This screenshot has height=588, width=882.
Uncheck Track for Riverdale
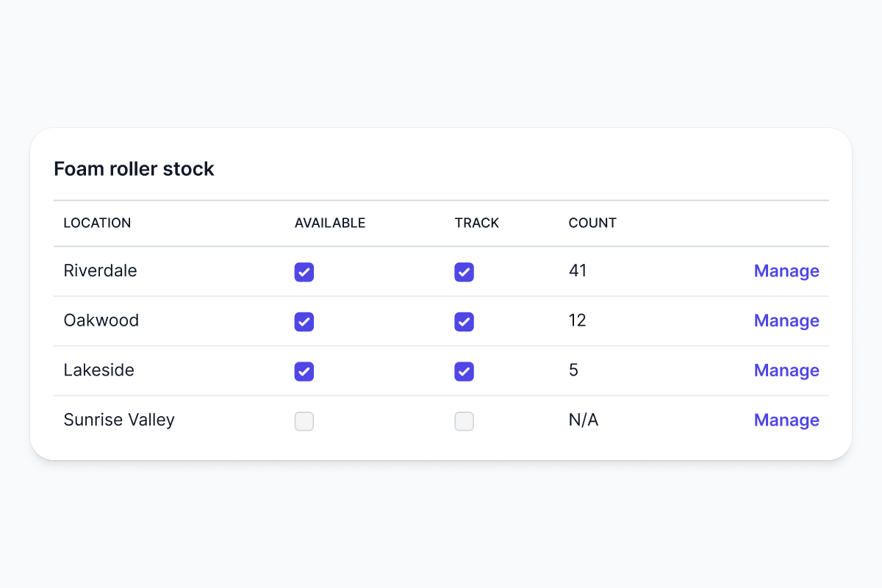[464, 272]
